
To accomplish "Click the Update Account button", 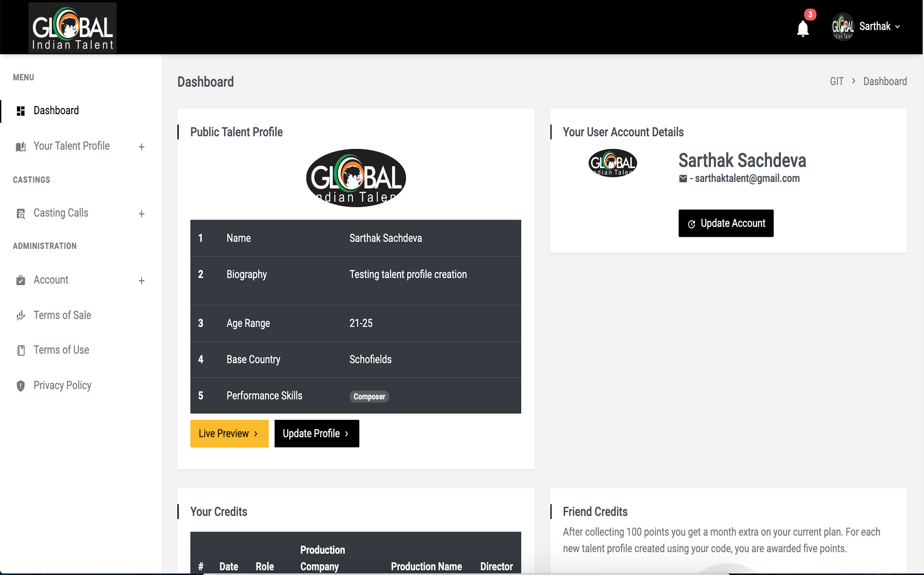I will (725, 223).
